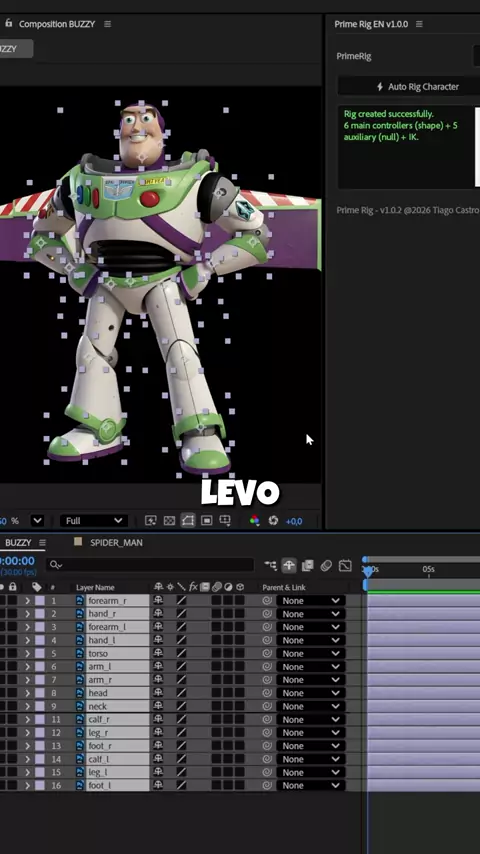Click the reset exposure icon
Viewport: 480px width, 854px height.
(x=273, y=521)
